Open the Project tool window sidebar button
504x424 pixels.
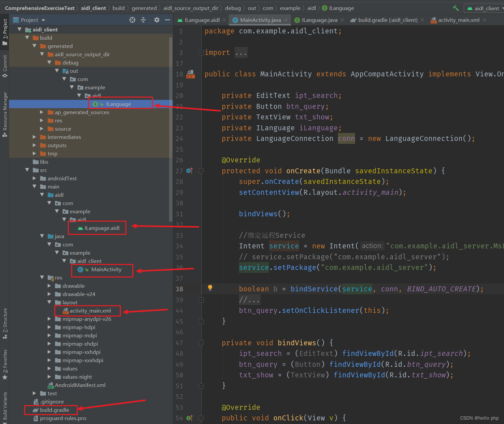[5, 32]
